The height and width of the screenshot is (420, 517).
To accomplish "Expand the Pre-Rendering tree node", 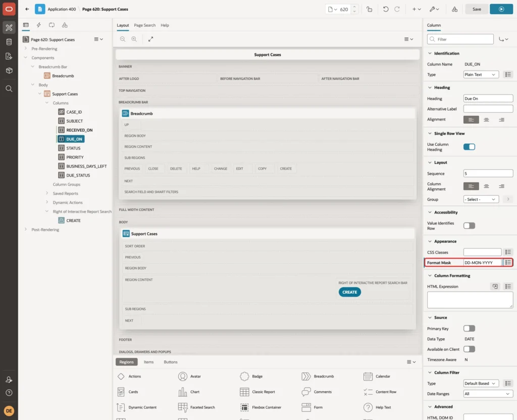I will [26, 48].
